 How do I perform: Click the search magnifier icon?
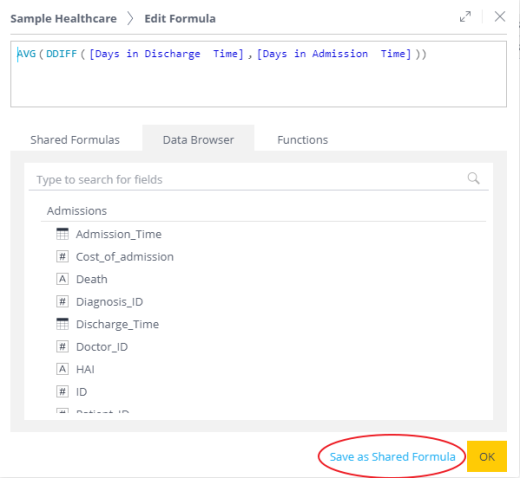click(x=473, y=178)
